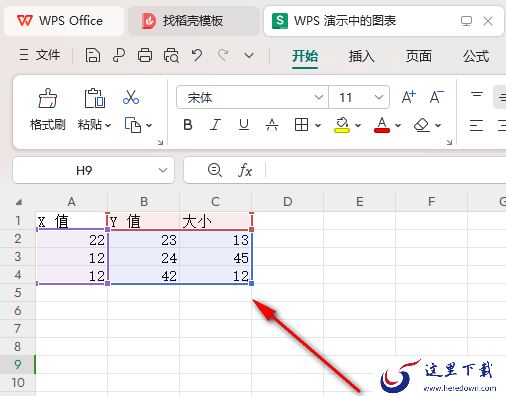Viewport: 506px width, 396px height.
Task: Click the fx insert function button
Action: 245,170
